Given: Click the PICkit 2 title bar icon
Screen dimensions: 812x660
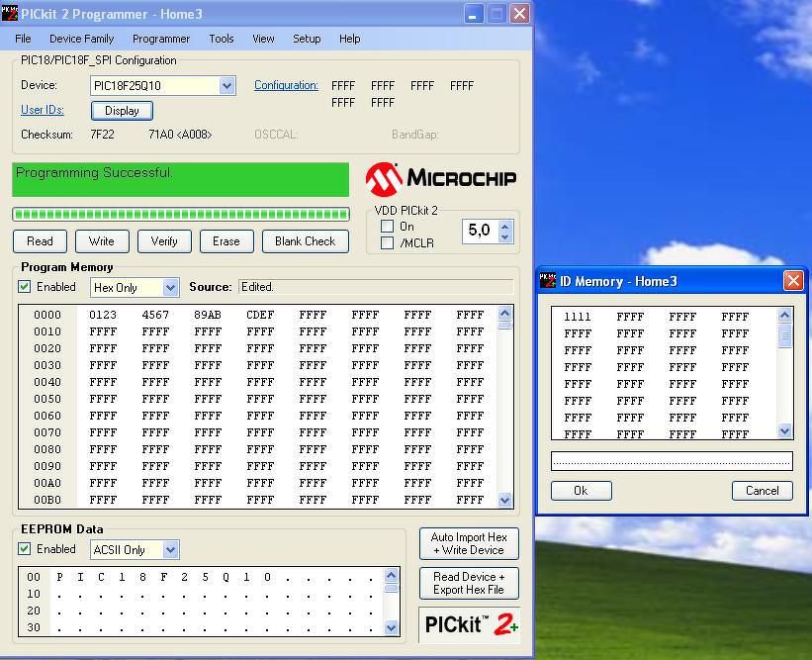Looking at the screenshot, I should click(10, 14).
